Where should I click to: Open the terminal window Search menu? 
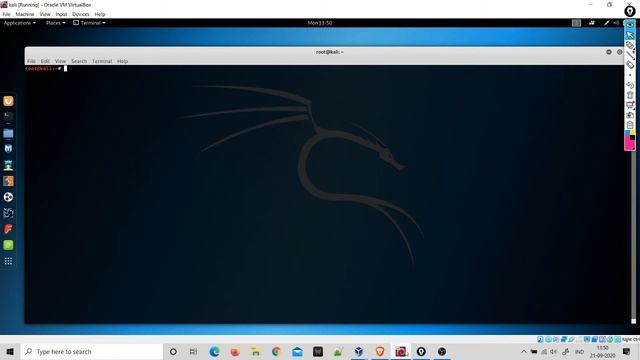79,61
